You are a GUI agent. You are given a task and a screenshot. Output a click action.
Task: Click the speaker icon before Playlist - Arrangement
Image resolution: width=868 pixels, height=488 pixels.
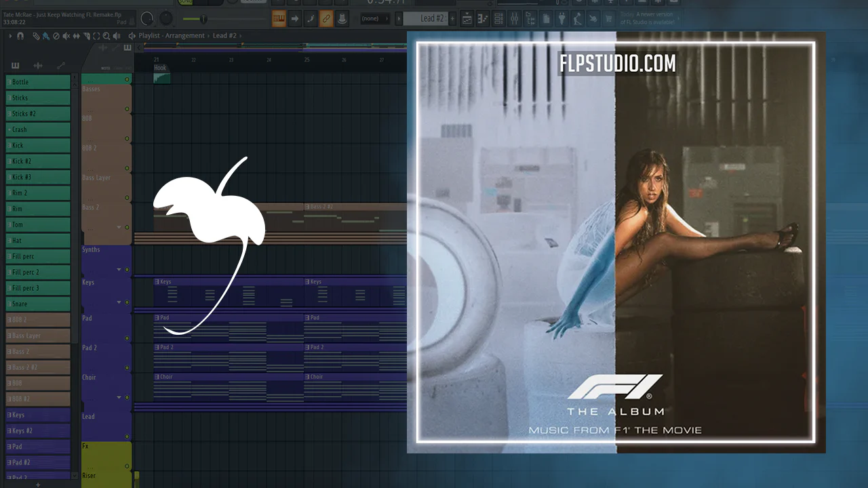point(132,35)
